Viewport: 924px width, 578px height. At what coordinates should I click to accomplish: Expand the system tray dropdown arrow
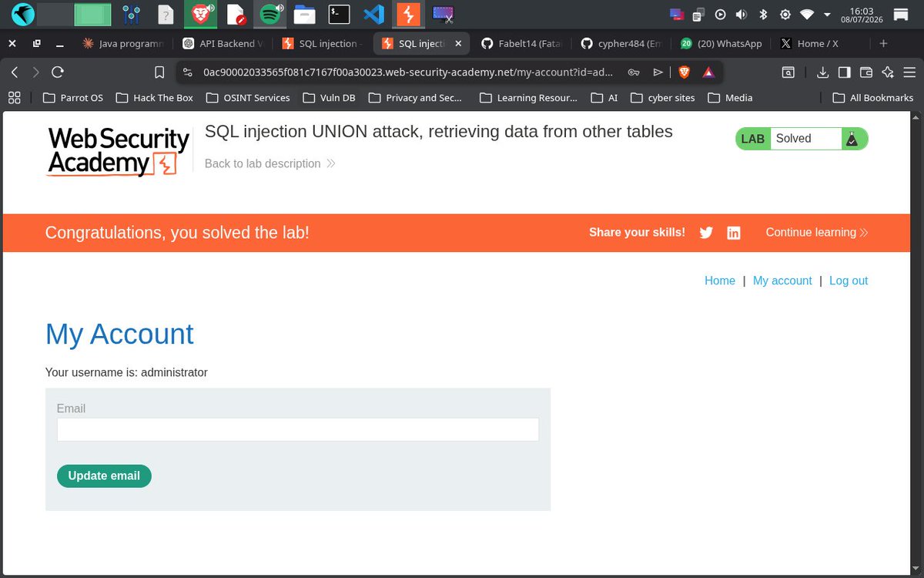(x=828, y=15)
